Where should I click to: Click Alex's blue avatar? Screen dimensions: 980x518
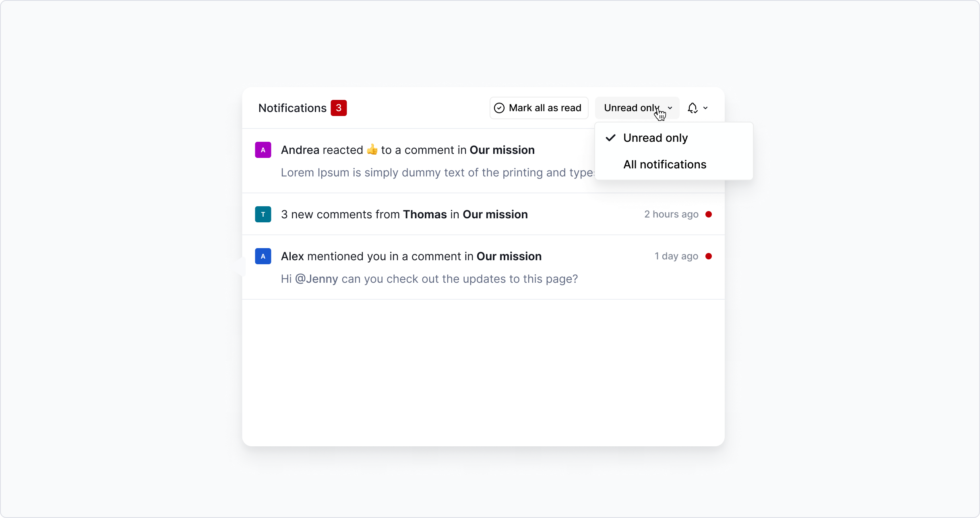[263, 256]
